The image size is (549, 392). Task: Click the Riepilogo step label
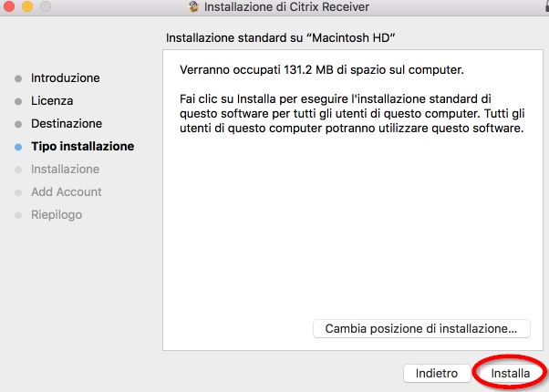point(57,215)
